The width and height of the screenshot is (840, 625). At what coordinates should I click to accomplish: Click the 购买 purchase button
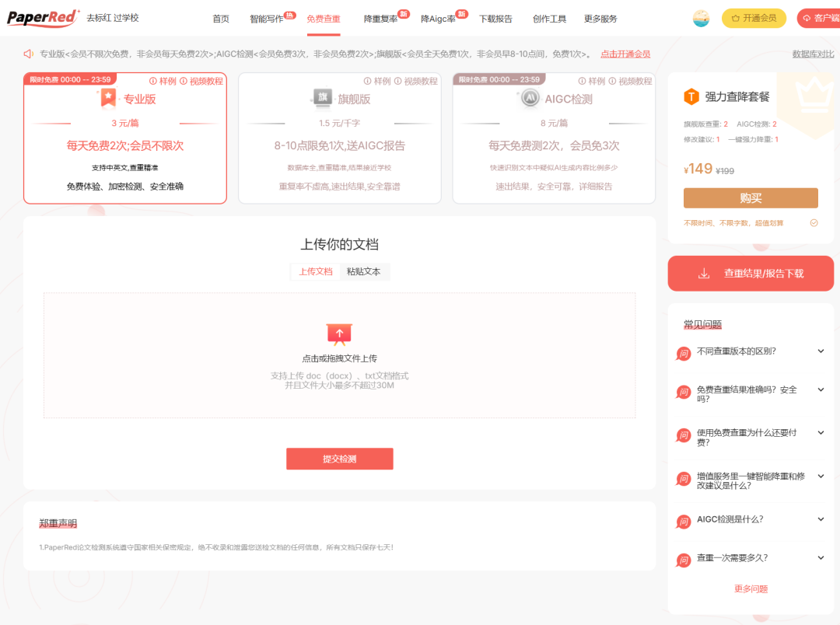[x=751, y=198]
